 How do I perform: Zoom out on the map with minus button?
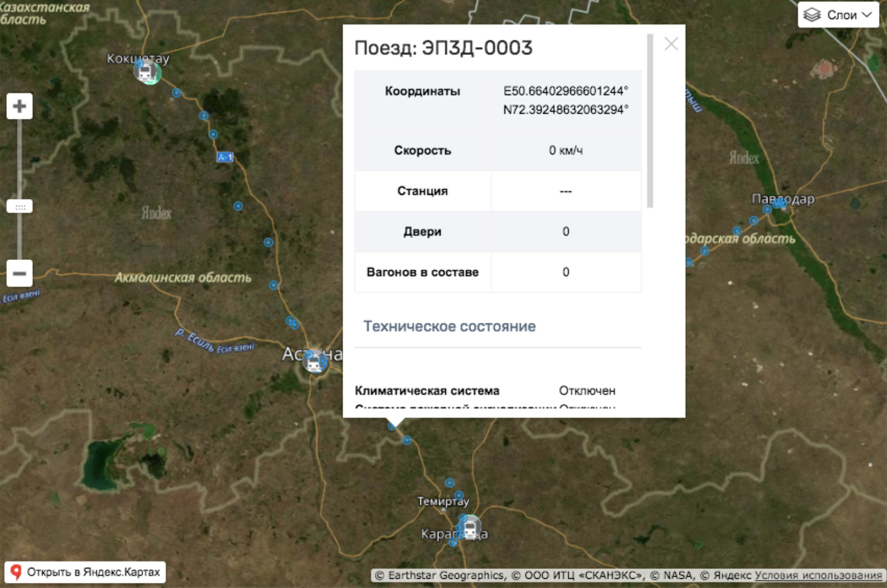20,273
